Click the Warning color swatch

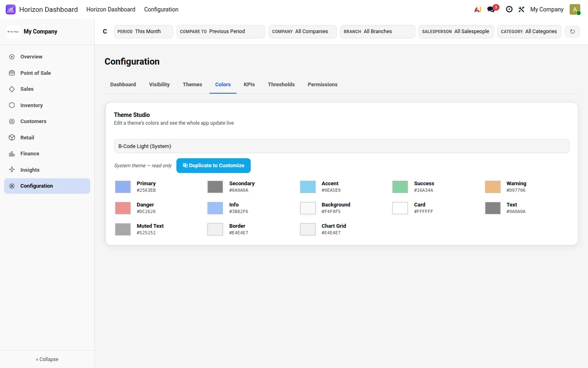pos(493,187)
